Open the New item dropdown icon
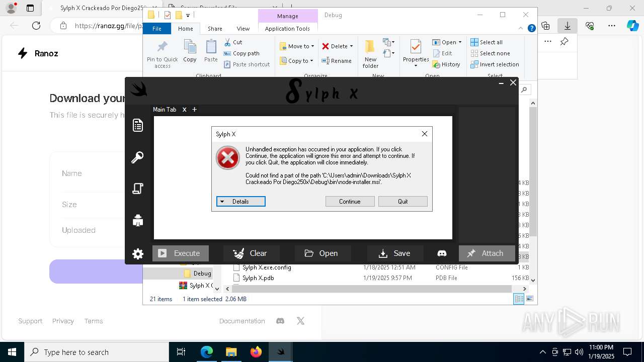The height and width of the screenshot is (362, 644). point(388,42)
